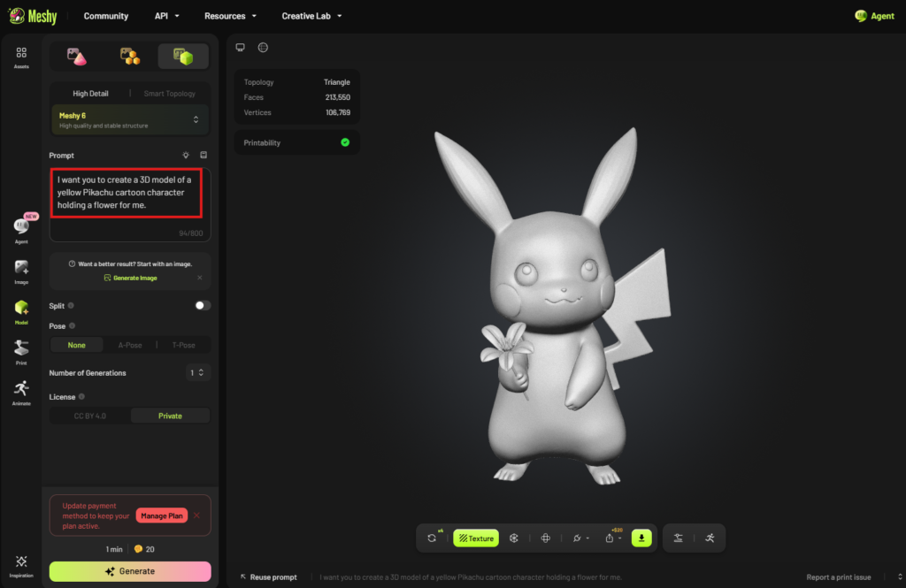Select the Smart Topology tab
906x588 pixels.
click(169, 93)
